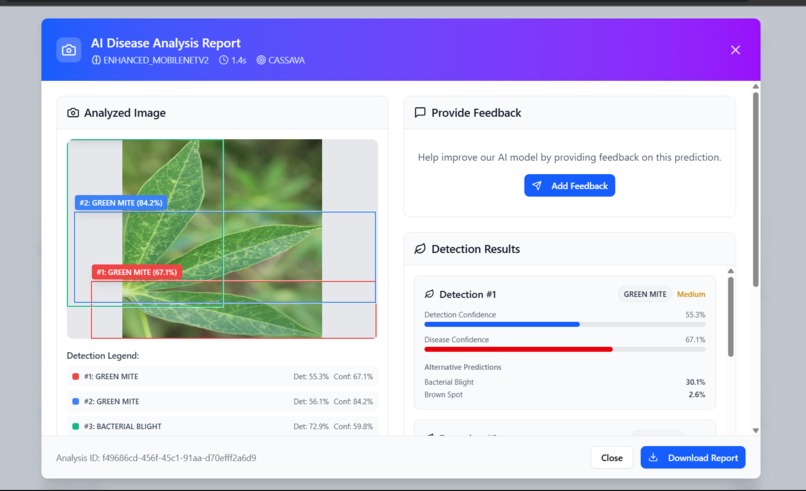
Task: Download the report with Download Report button
Action: tap(693, 458)
